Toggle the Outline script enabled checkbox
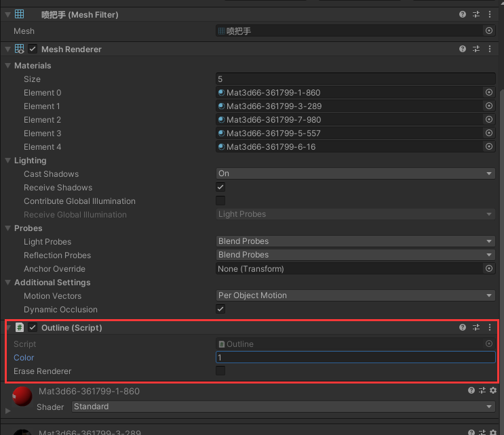 coord(33,327)
